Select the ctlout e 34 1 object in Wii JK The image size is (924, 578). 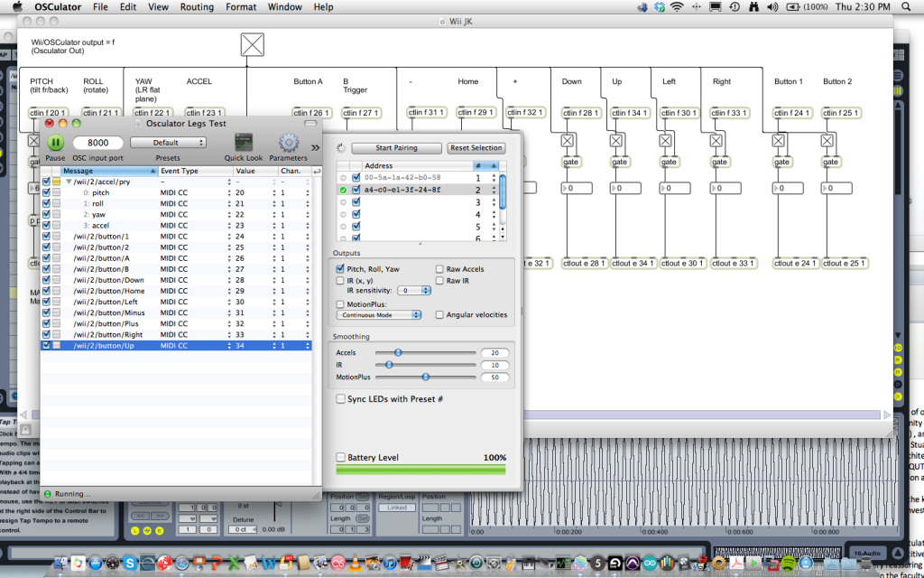pyautogui.click(x=633, y=264)
